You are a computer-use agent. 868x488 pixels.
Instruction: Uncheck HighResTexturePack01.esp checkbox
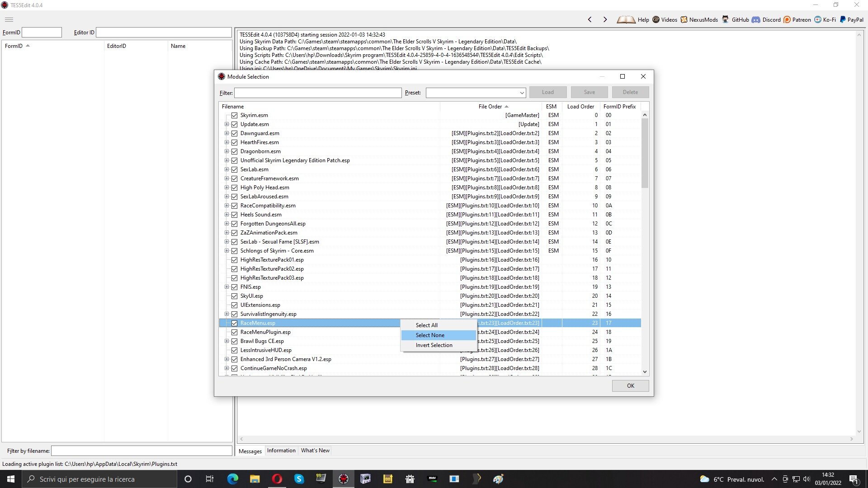coord(234,260)
